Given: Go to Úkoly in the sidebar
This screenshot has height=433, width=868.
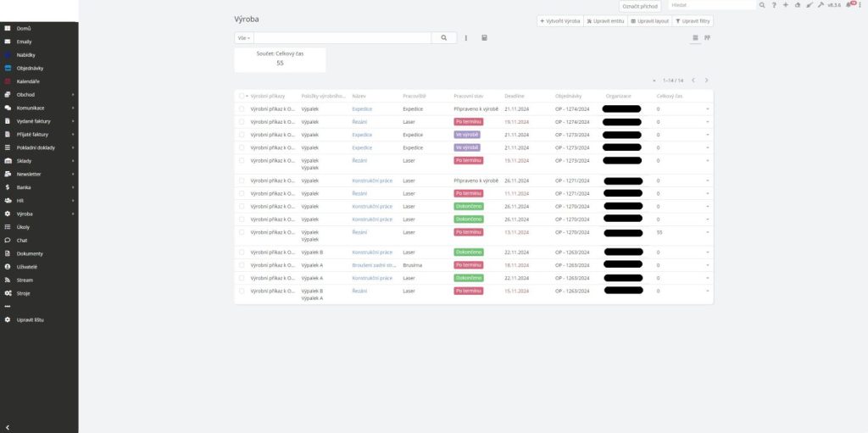Looking at the screenshot, I should click(24, 227).
